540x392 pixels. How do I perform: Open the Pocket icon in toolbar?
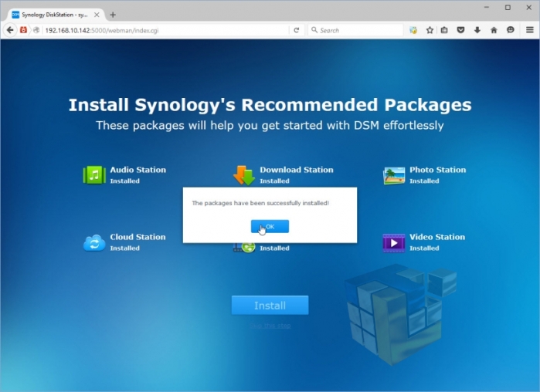coord(460,30)
